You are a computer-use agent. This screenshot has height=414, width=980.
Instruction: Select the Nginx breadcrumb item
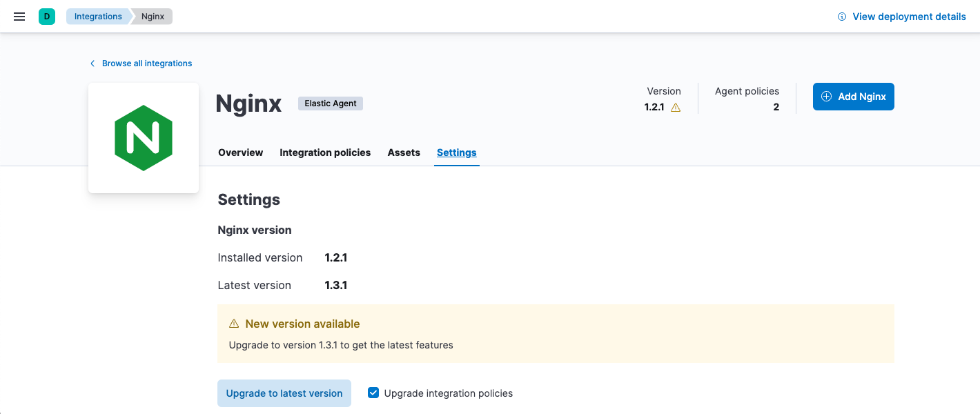click(153, 16)
